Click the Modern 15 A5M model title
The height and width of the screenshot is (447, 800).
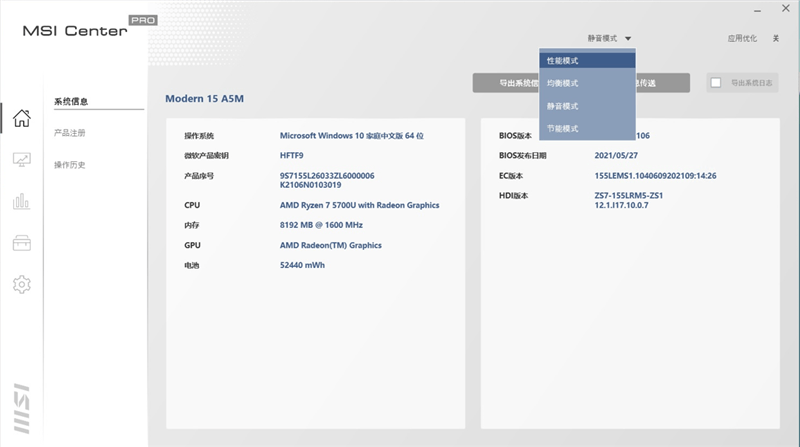(204, 98)
